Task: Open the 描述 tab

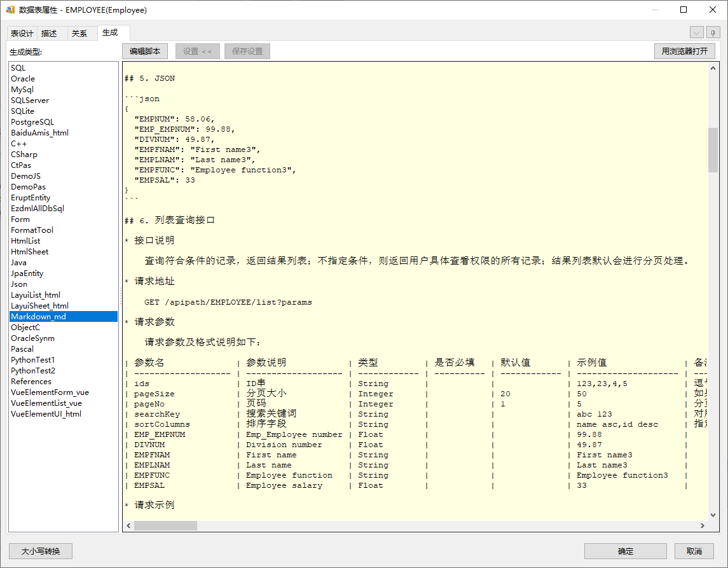Action: (x=49, y=34)
